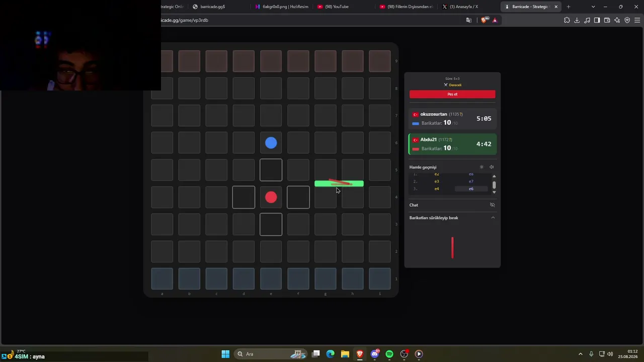Move pawn to highlighted square f4

pos(298,197)
